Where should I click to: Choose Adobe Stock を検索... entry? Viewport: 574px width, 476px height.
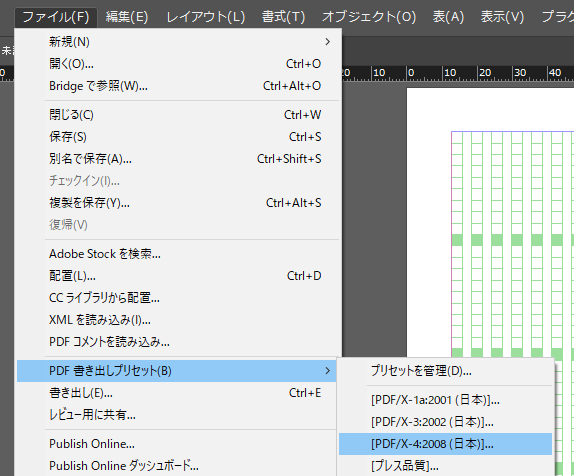pos(177,254)
